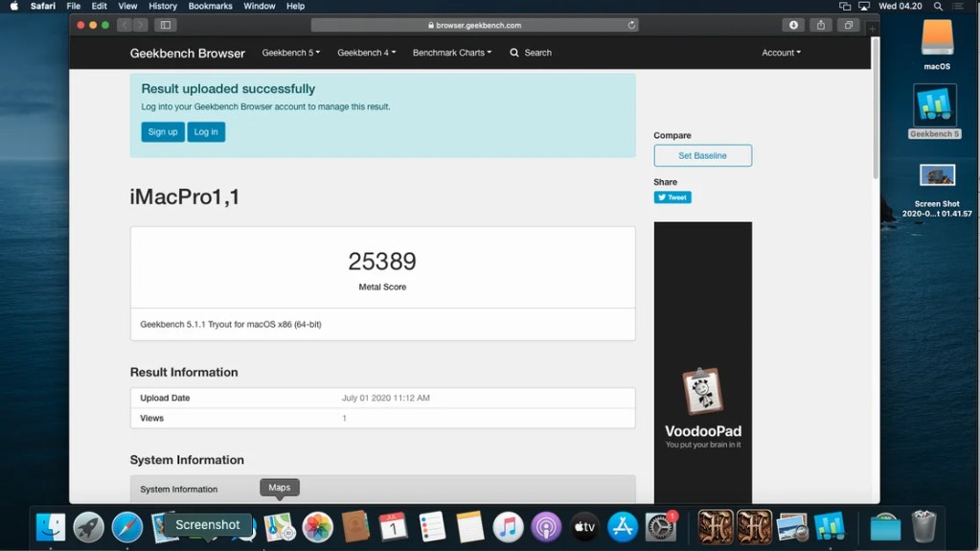
Task: Open the App Store in dock
Action: tap(623, 527)
